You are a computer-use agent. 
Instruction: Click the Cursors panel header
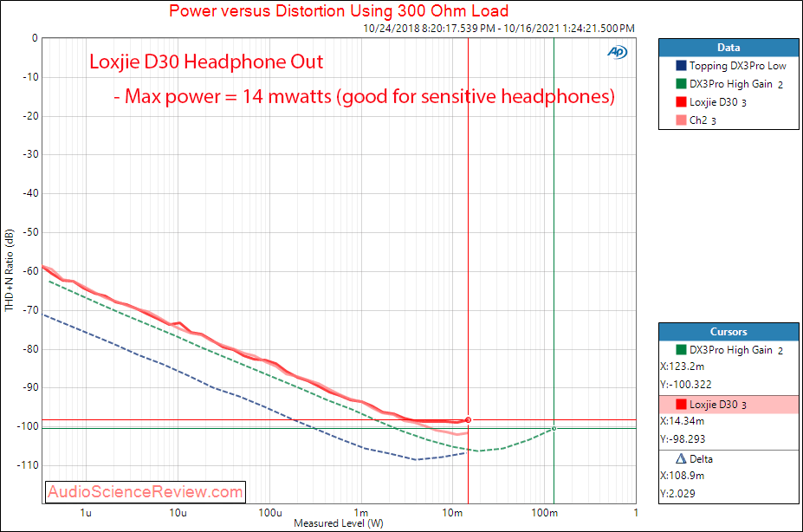729,332
